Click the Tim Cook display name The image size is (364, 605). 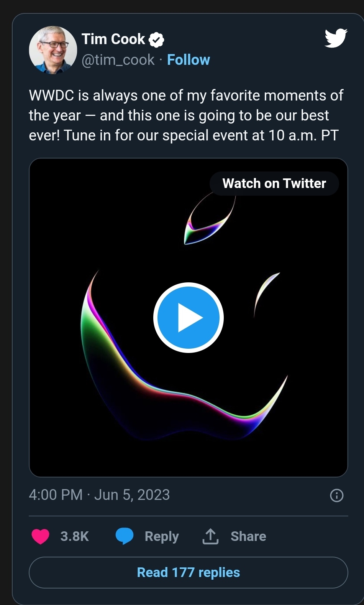point(113,39)
